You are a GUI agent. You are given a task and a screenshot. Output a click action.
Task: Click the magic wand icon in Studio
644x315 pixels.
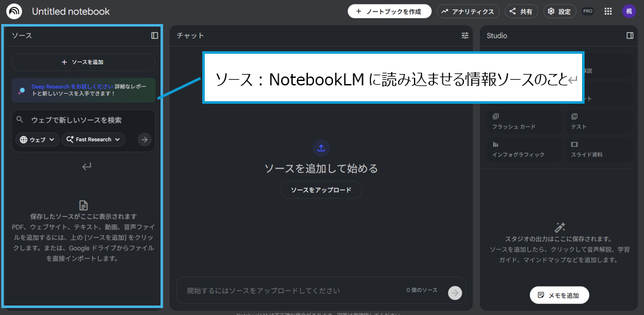click(x=560, y=227)
